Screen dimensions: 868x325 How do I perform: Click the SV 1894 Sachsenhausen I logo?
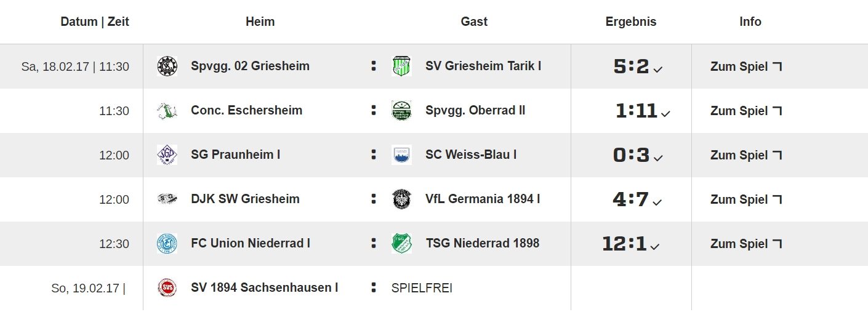[167, 288]
